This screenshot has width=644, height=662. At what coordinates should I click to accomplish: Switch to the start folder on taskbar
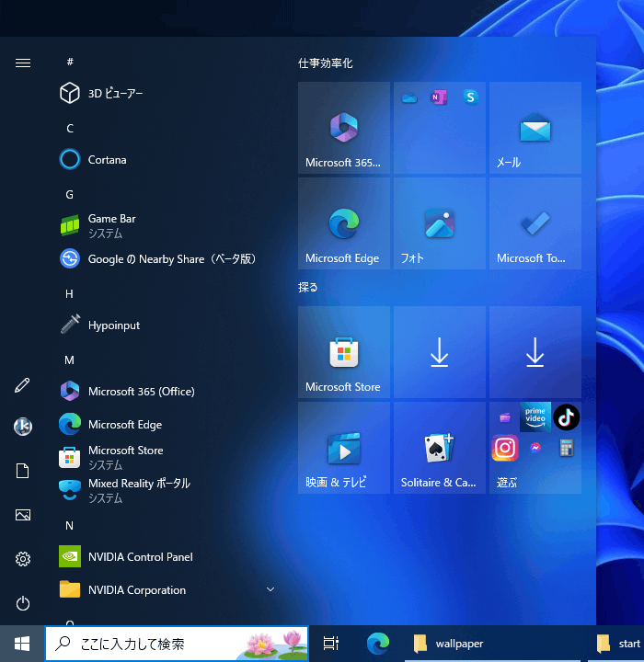click(617, 644)
